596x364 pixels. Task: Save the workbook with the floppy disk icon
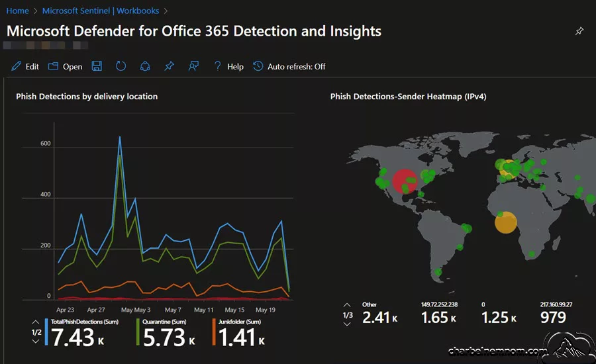point(97,66)
